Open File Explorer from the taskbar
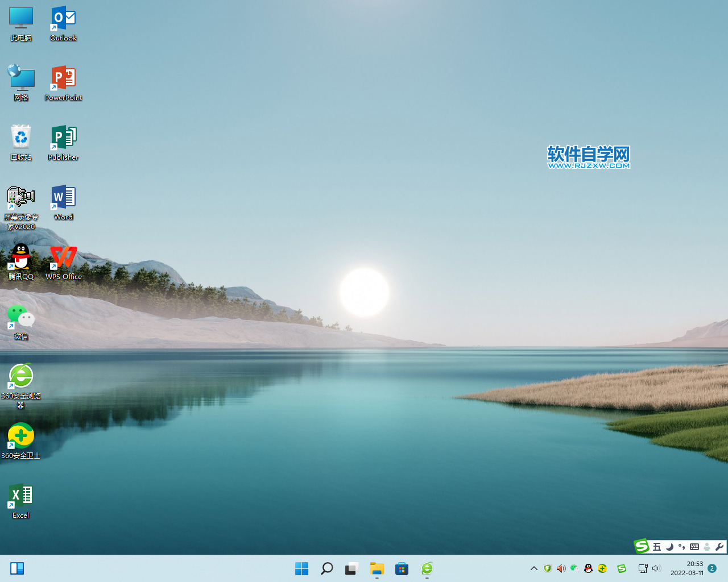 coord(377,568)
